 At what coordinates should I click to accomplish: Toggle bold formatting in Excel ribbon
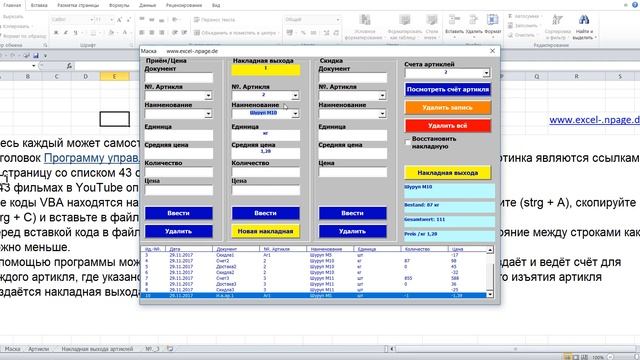pyautogui.click(x=56, y=32)
